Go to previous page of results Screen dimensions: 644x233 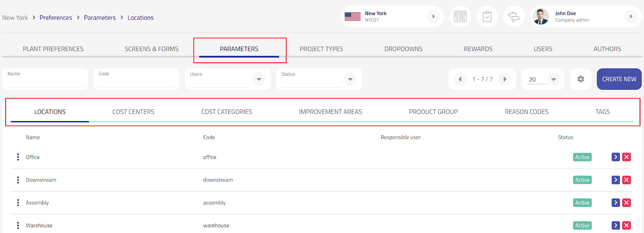click(x=460, y=79)
